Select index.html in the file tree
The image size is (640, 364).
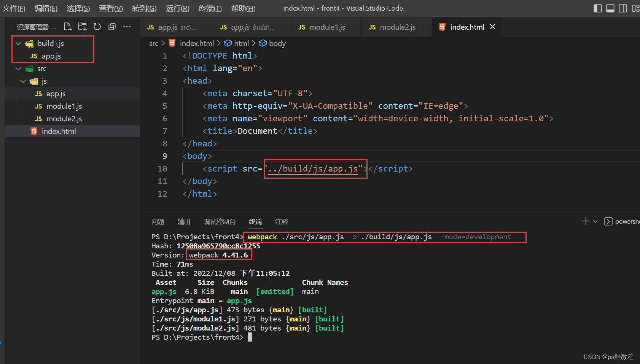click(x=59, y=131)
